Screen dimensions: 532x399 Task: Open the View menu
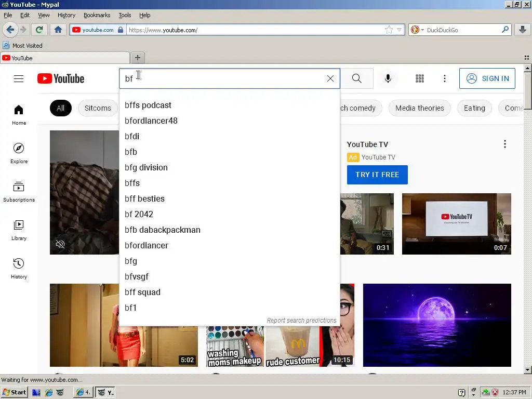[44, 15]
